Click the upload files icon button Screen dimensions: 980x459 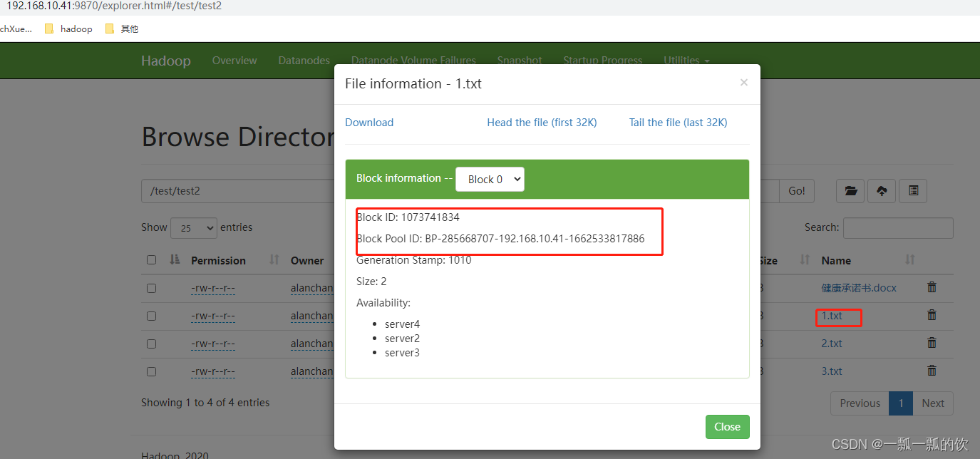click(882, 190)
